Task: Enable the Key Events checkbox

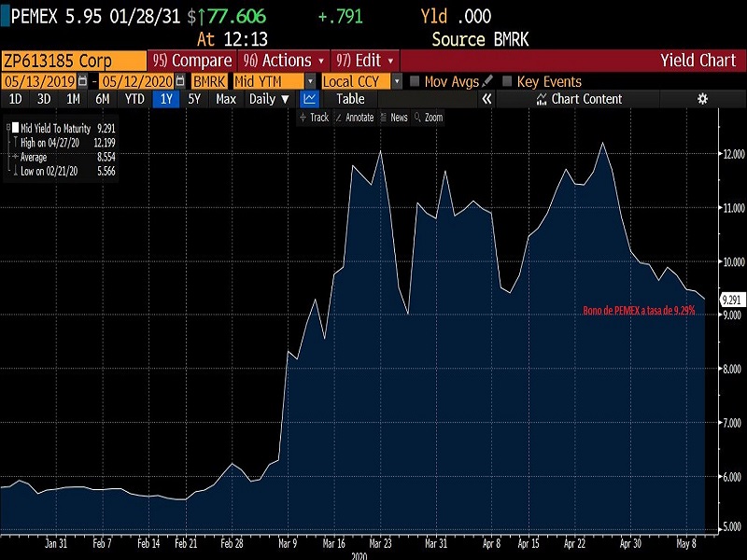Action: [508, 81]
